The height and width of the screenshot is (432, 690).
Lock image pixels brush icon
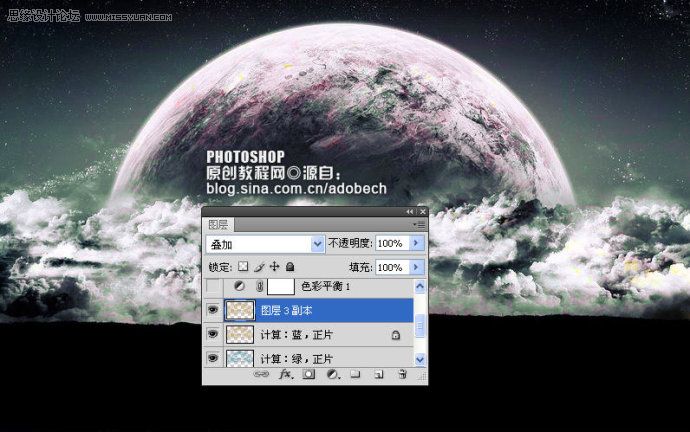259,267
